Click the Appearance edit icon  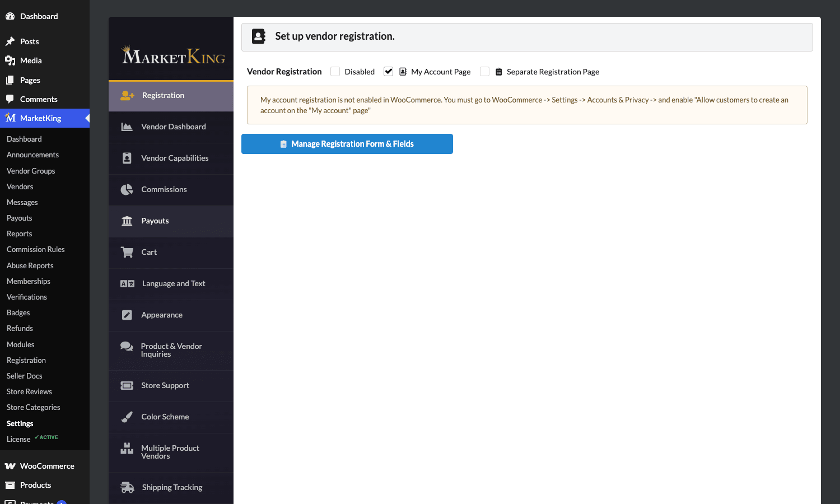(x=127, y=315)
